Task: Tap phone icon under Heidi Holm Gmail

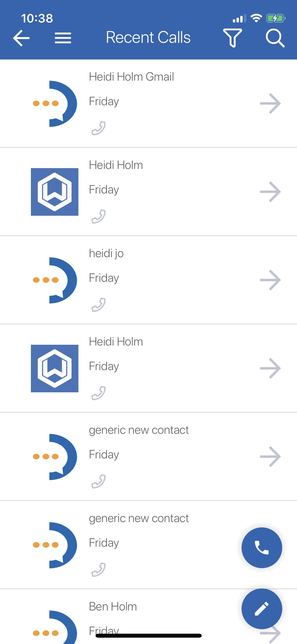Action: (x=98, y=128)
